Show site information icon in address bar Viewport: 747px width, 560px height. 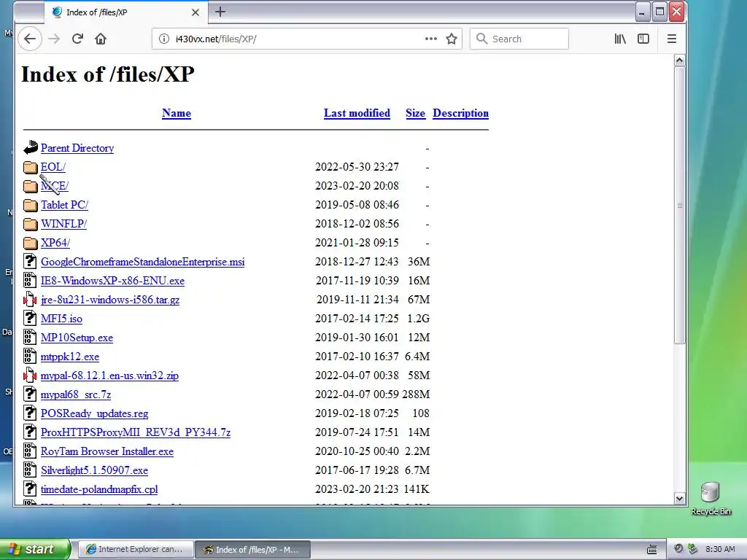[164, 39]
